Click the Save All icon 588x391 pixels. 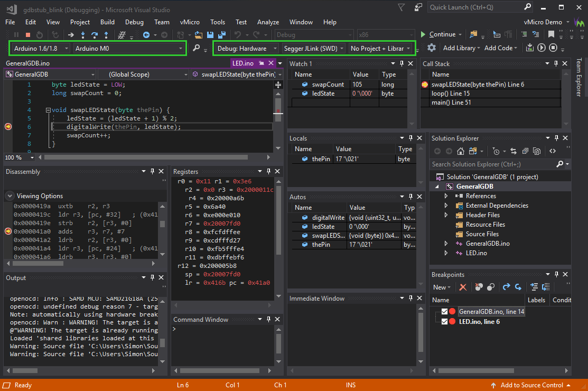point(222,35)
